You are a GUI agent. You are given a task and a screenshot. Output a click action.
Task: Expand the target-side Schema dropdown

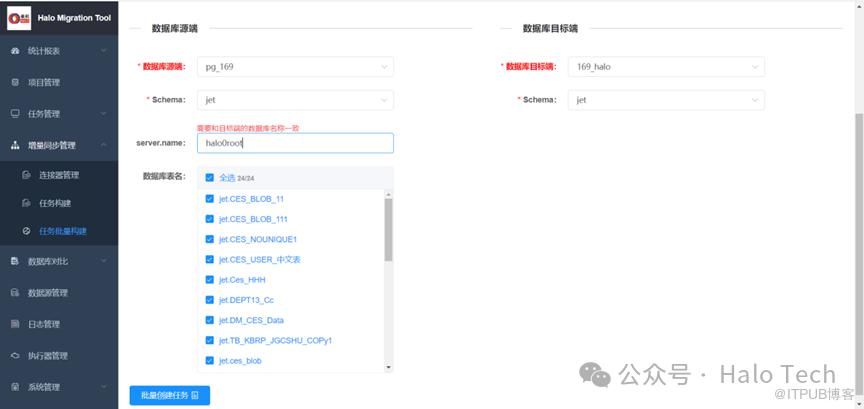tap(666, 100)
